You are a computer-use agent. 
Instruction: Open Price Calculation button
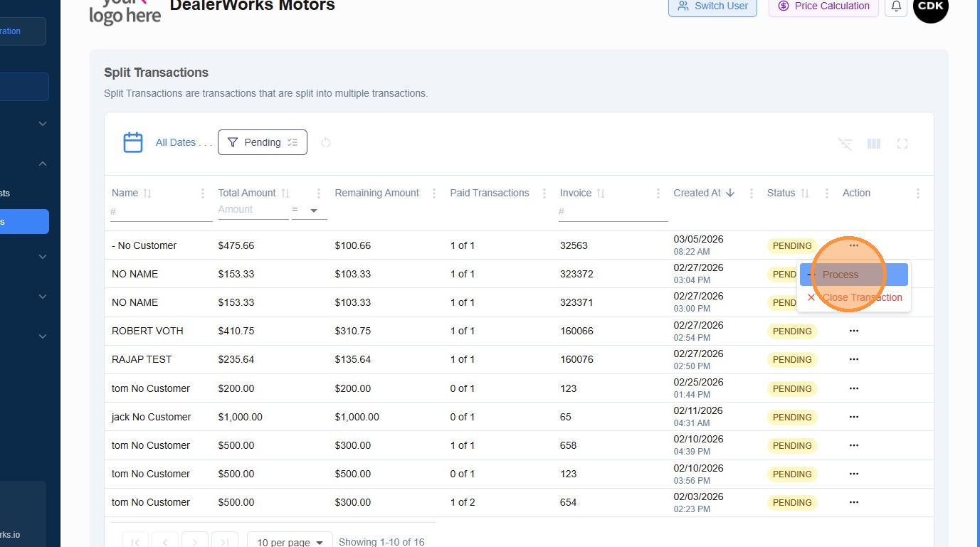click(x=823, y=6)
